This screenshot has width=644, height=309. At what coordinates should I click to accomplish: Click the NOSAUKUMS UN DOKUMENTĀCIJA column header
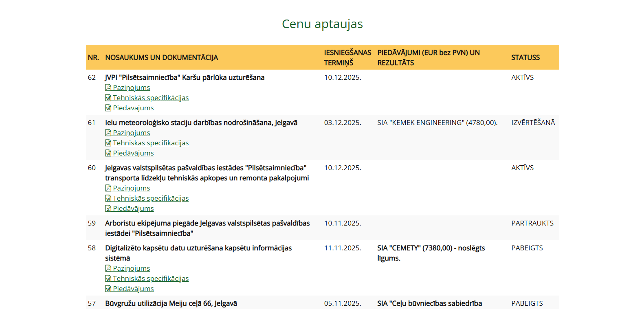tap(161, 57)
